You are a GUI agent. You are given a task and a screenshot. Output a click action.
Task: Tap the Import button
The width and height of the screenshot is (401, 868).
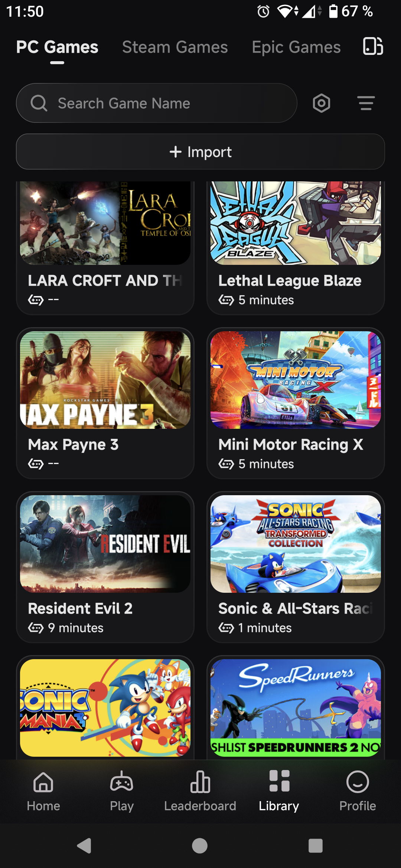(200, 152)
